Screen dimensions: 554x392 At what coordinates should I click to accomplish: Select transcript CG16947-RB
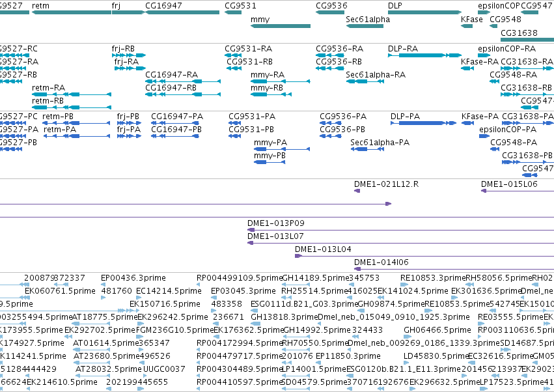pos(183,94)
